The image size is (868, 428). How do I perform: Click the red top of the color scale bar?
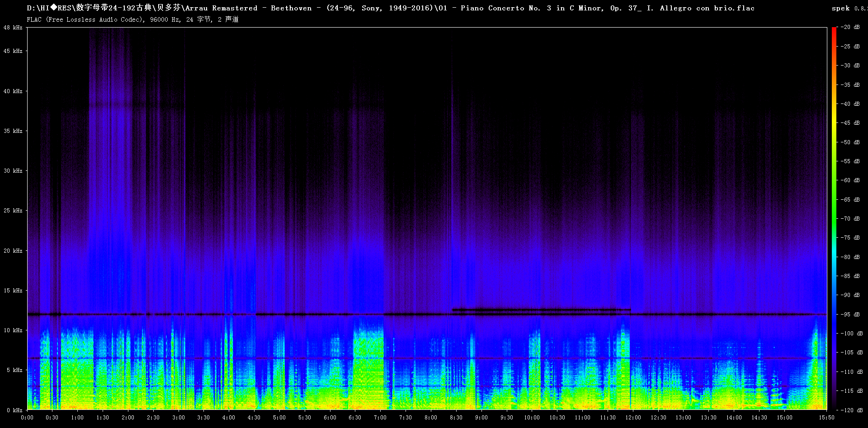(834, 29)
